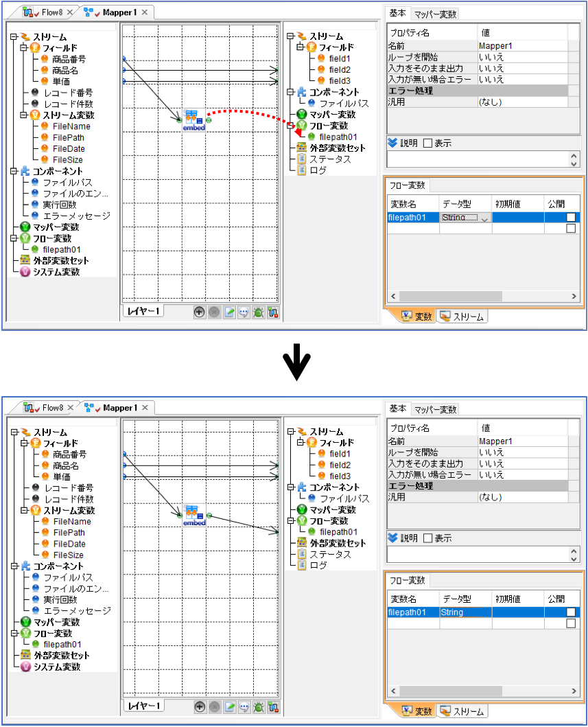588x727 pixels.
Task: Click the embed icon with the red dotted arrow
Action: (x=193, y=120)
